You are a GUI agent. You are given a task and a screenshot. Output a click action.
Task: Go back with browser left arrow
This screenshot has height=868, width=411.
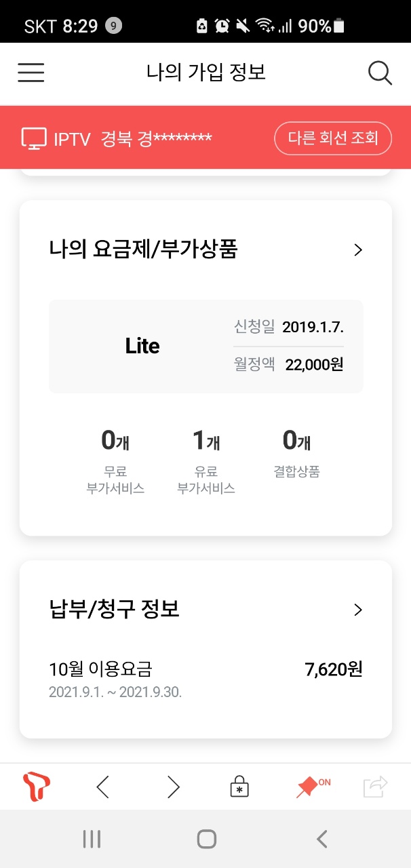(x=102, y=787)
